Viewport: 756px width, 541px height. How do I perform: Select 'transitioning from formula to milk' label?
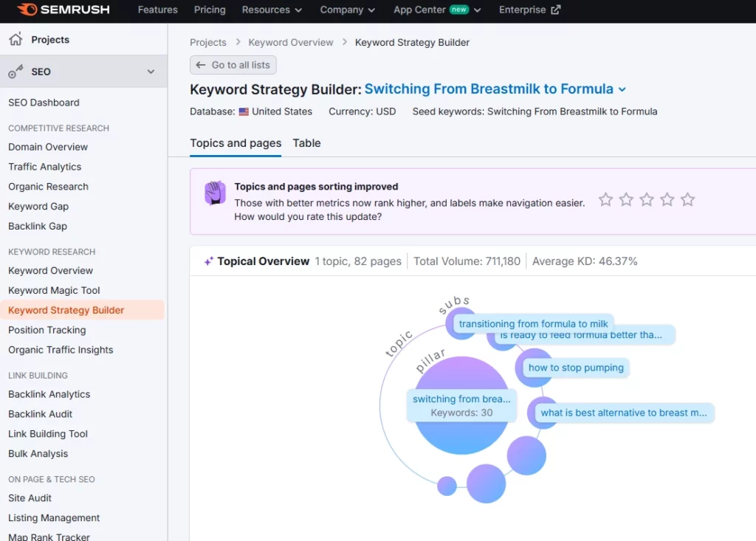[x=533, y=323]
